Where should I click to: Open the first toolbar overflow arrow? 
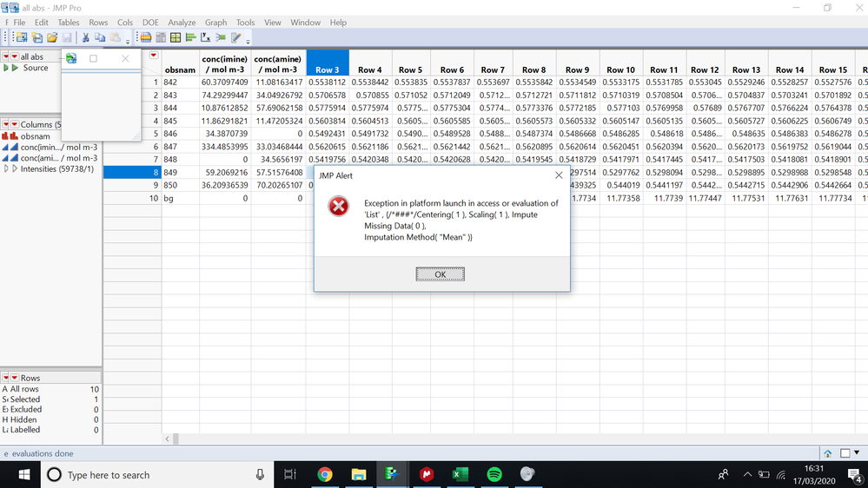[x=128, y=41]
